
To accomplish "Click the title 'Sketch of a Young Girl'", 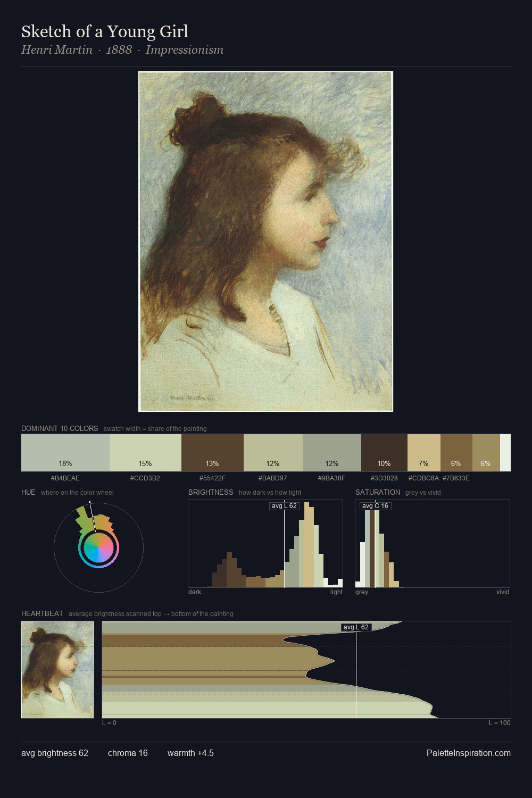I will tap(105, 31).
